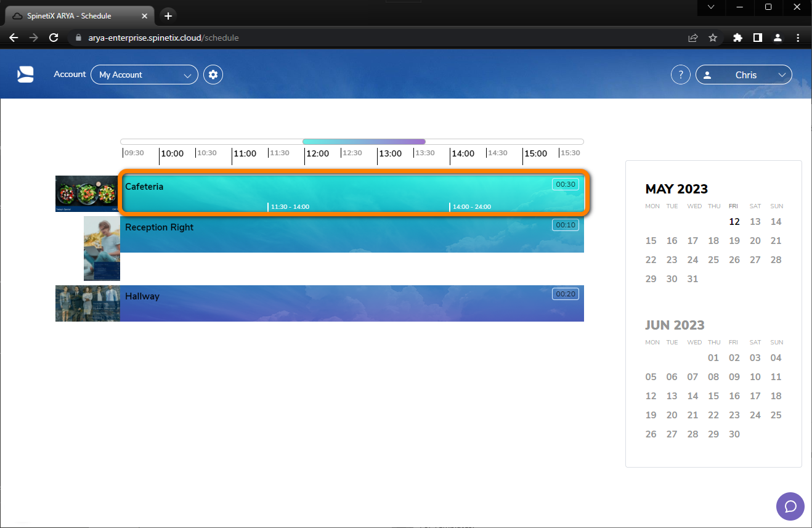Click the gradient timeline scrubber bar
The height and width of the screenshot is (528, 812).
coord(363,141)
